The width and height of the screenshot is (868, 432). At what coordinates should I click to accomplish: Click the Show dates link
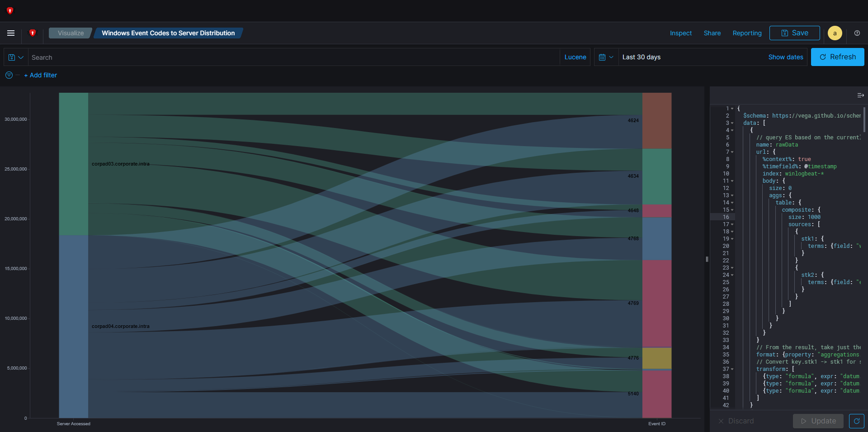tap(785, 57)
